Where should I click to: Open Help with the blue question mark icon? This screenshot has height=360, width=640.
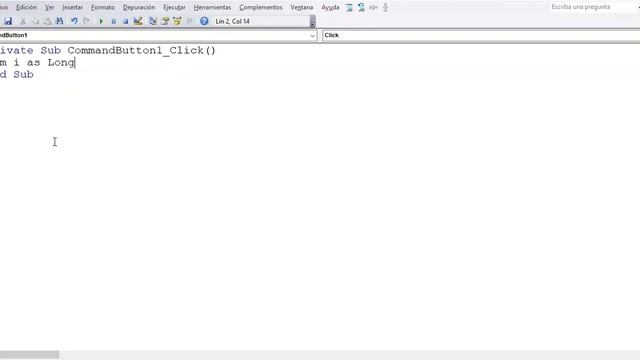(204, 21)
